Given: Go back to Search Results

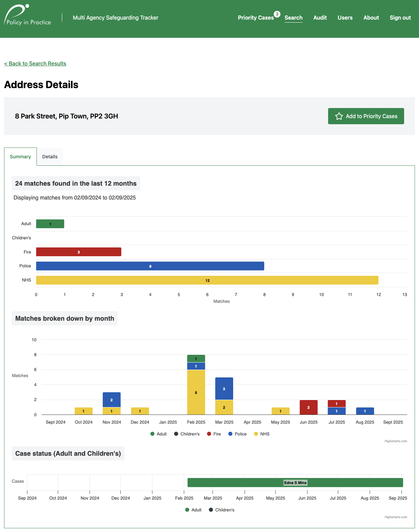Looking at the screenshot, I should (35, 64).
